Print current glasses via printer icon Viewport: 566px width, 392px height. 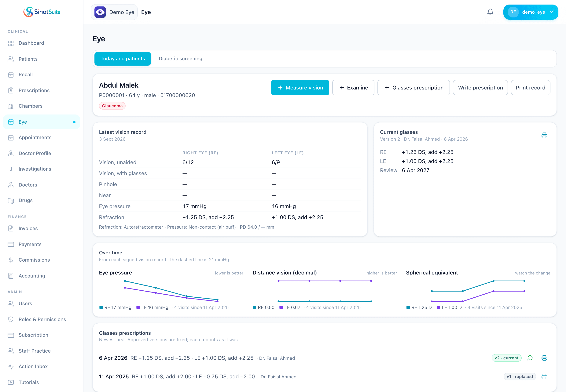544,135
